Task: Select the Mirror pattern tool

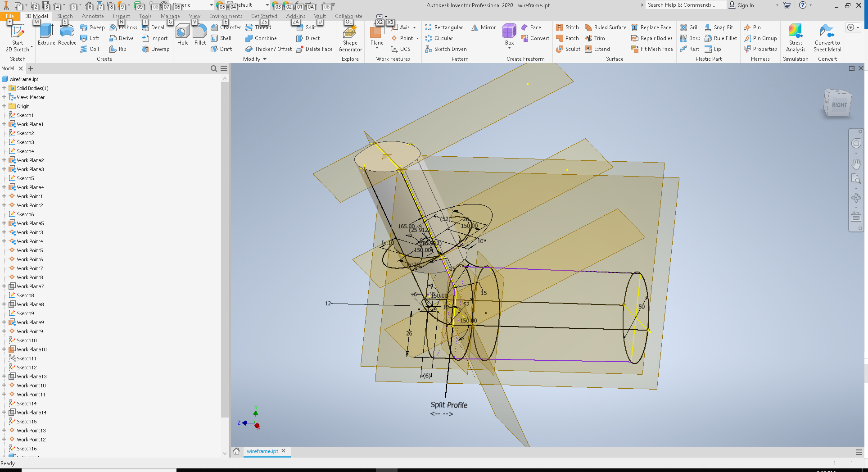Action: click(483, 27)
